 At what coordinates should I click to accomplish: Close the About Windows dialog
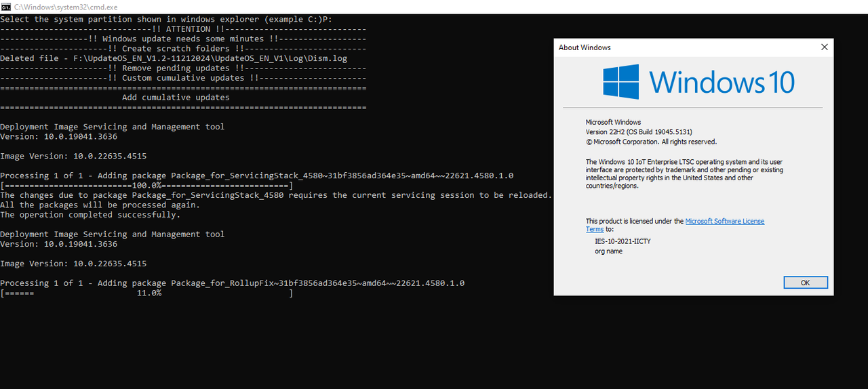pyautogui.click(x=824, y=47)
